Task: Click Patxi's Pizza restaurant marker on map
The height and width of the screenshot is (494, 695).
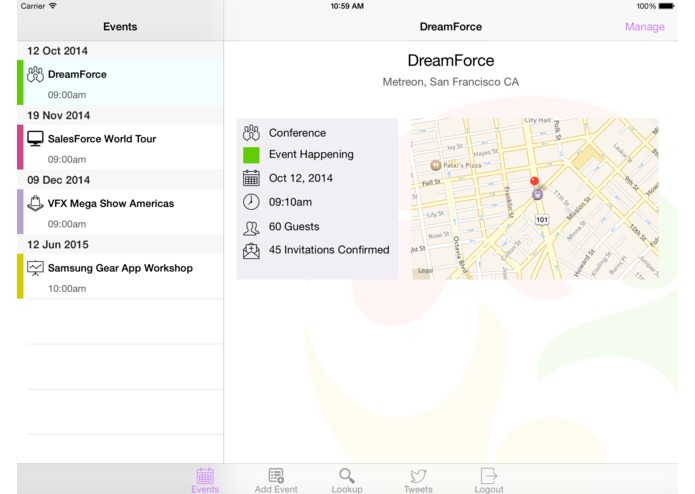Action: pyautogui.click(x=436, y=165)
